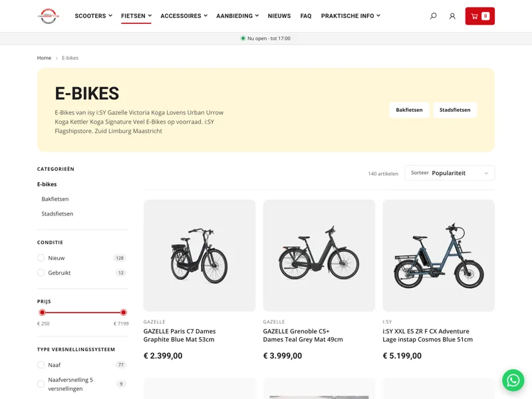Open the GAZELLE Paris C7 bike image

point(199,255)
